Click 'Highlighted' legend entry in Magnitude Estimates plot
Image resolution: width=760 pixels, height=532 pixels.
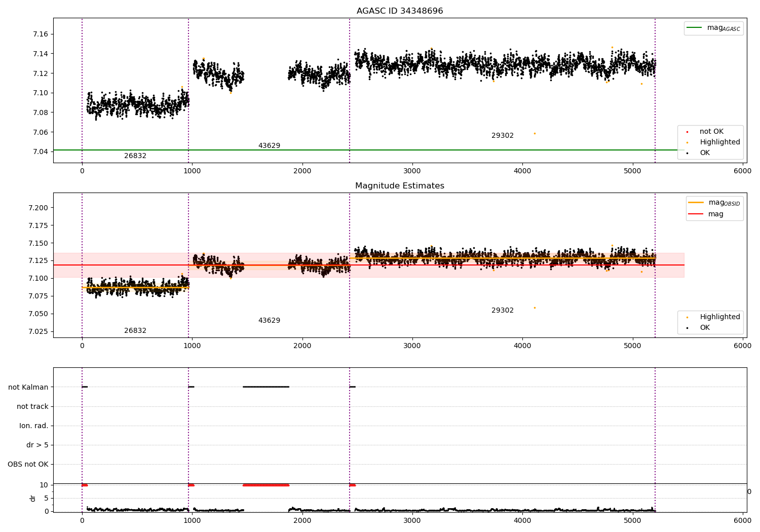[719, 317]
